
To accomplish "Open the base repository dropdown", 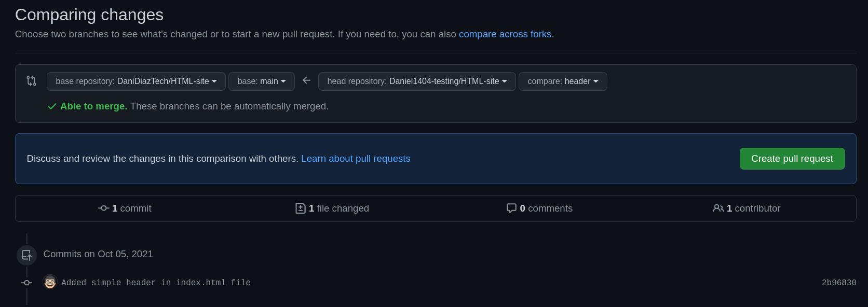I will click(136, 81).
